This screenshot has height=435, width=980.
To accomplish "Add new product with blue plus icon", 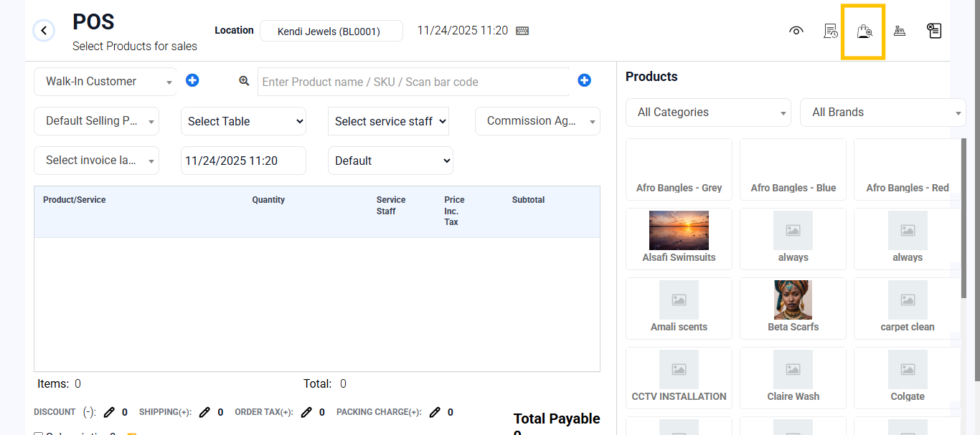I will click(584, 80).
